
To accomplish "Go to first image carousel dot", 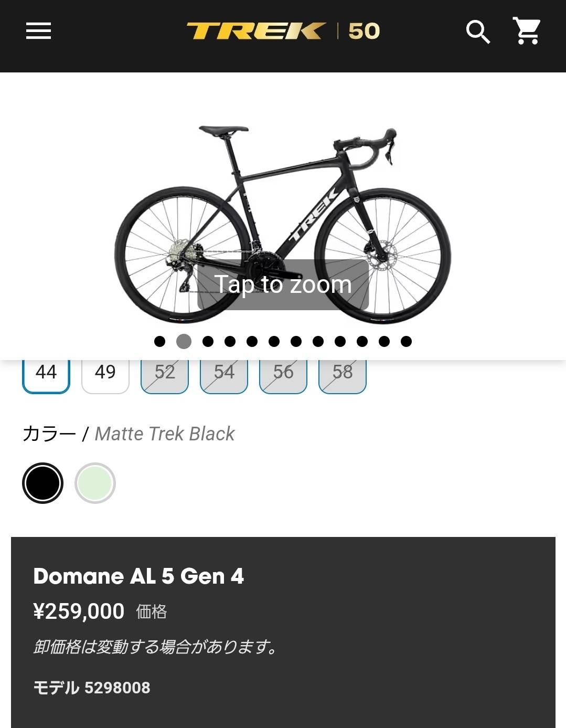I will pos(160,342).
